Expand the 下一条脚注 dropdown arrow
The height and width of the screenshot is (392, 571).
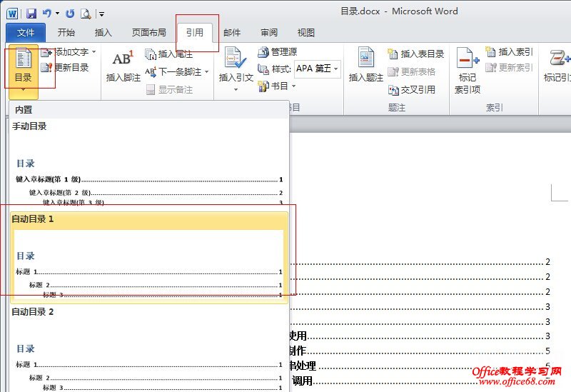pos(206,72)
